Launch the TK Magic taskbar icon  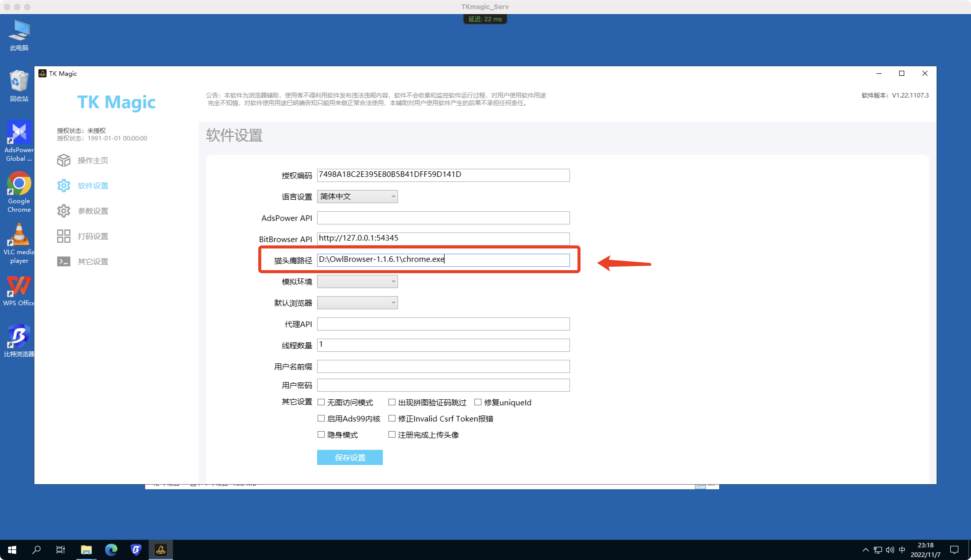[161, 550]
